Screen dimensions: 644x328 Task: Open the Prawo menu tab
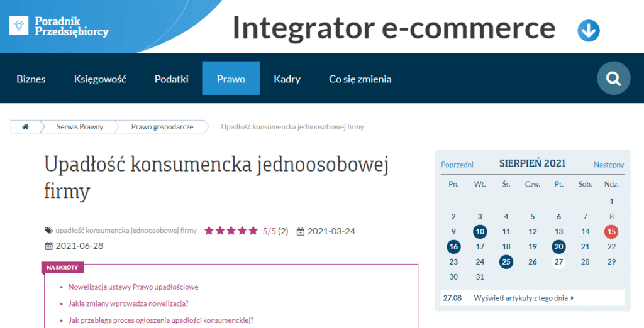[x=231, y=79]
